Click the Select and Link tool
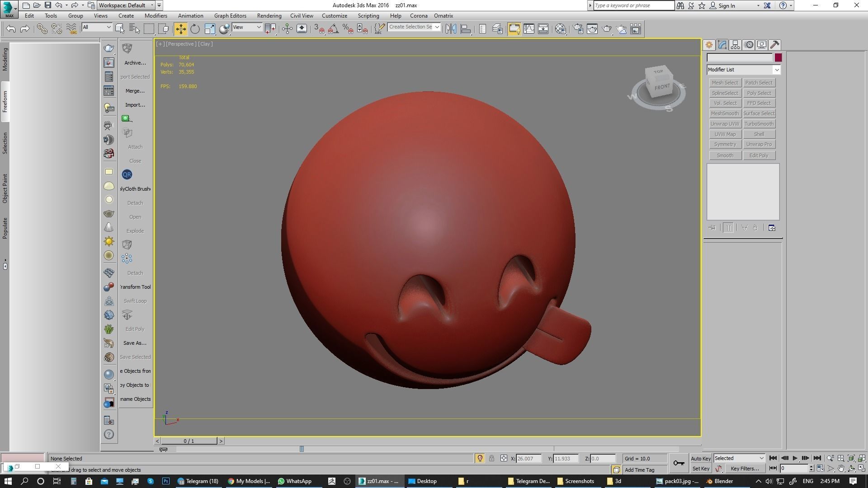Image resolution: width=868 pixels, height=488 pixels. [42, 29]
